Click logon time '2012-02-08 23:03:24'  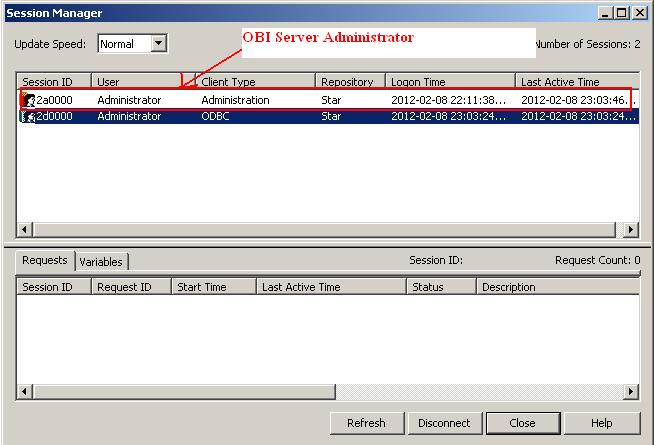(448, 116)
